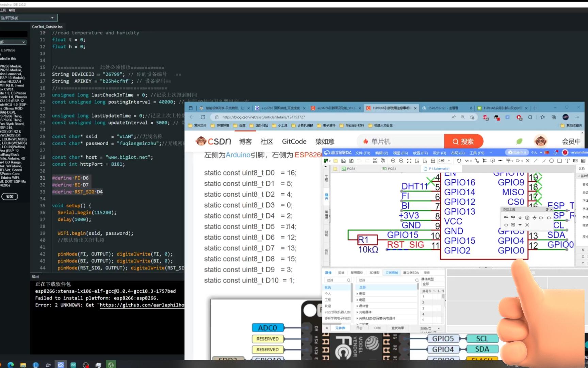This screenshot has width=588, height=368.
Task: Click browser address bar URL
Action: pyautogui.click(x=263, y=117)
